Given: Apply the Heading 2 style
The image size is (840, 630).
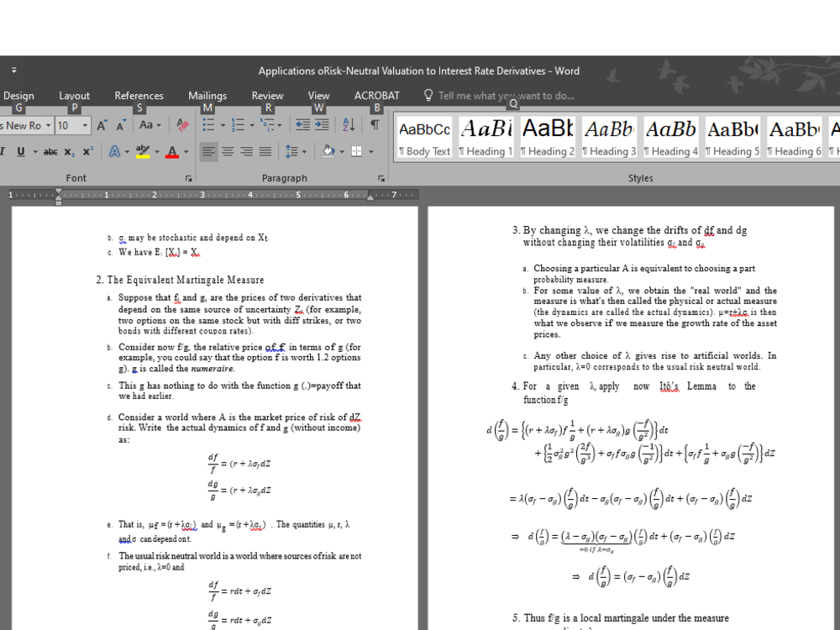Looking at the screenshot, I should pos(548,137).
